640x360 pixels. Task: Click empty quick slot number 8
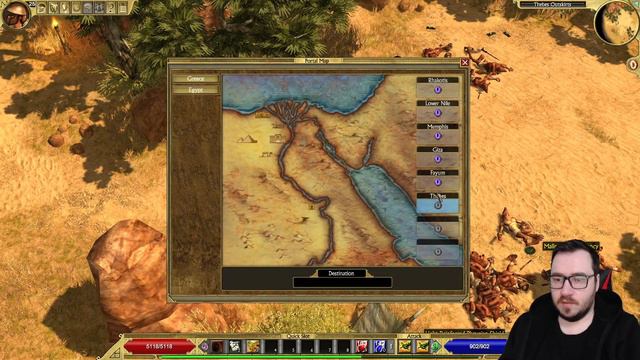click(x=344, y=346)
